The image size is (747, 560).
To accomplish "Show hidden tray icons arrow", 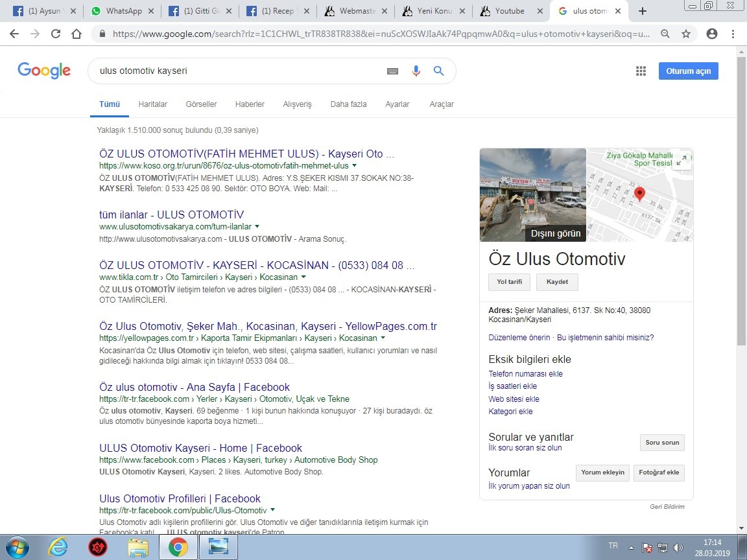I will tap(631, 548).
